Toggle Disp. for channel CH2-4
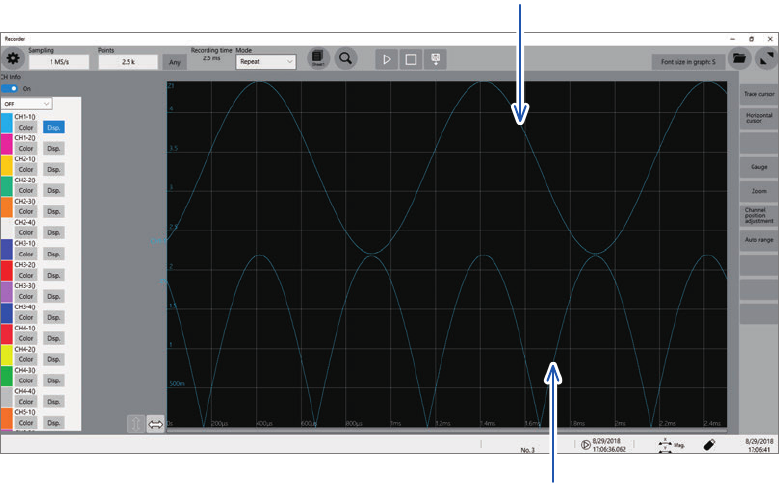The height and width of the screenshot is (488, 779). coord(54,232)
